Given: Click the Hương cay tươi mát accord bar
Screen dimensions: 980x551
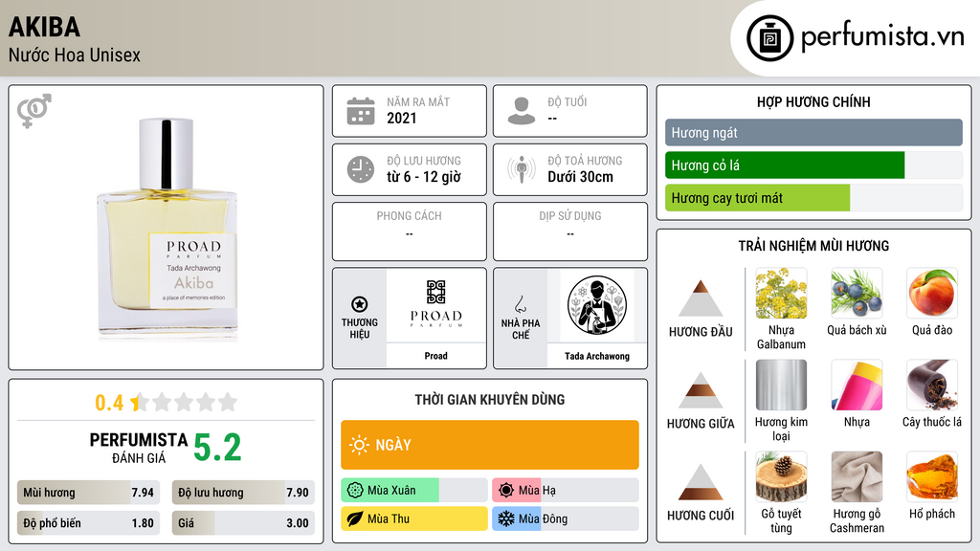Looking at the screenshot, I should coord(813,197).
